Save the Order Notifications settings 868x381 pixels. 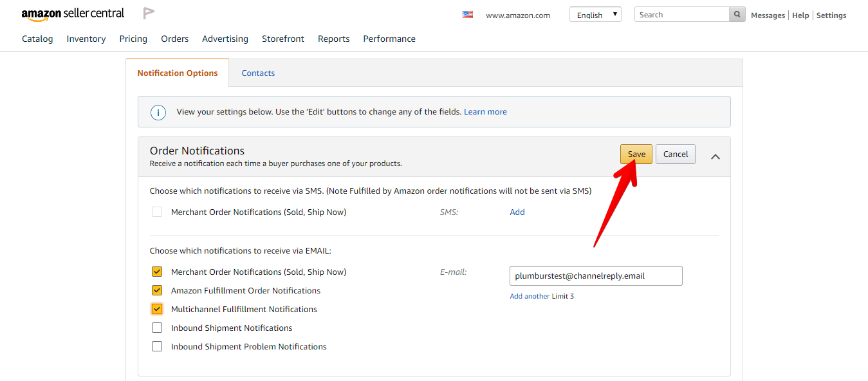tap(636, 154)
